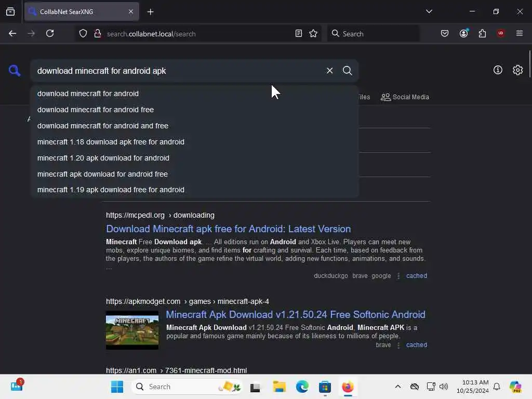Select the CollabNet SearXNG tab

click(x=82, y=12)
